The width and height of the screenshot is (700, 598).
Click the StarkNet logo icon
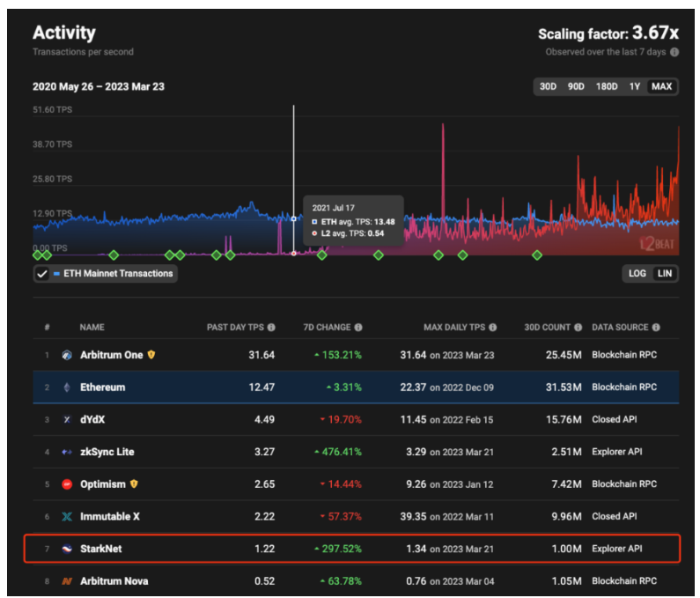[67, 549]
